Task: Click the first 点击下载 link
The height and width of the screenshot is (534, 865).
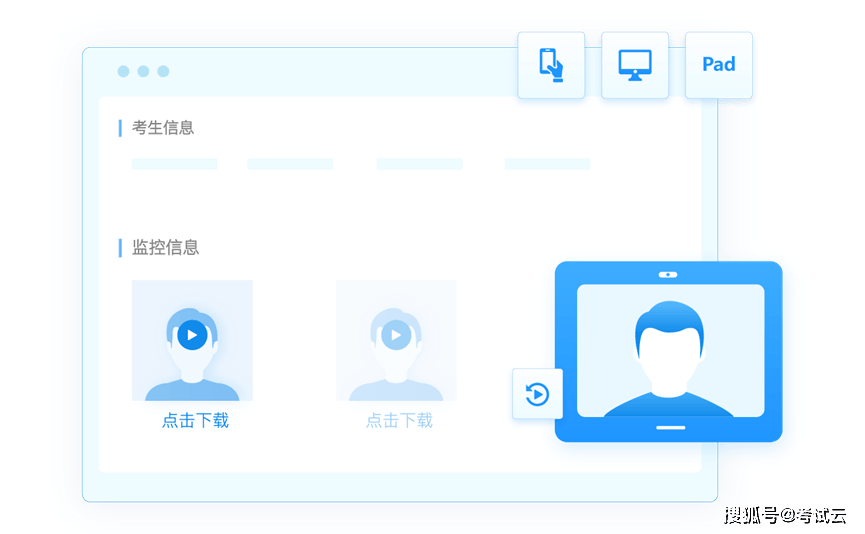Action: point(195,421)
